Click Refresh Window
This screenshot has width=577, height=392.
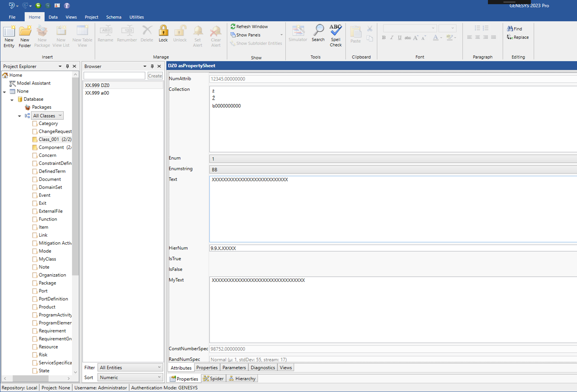pos(249,26)
